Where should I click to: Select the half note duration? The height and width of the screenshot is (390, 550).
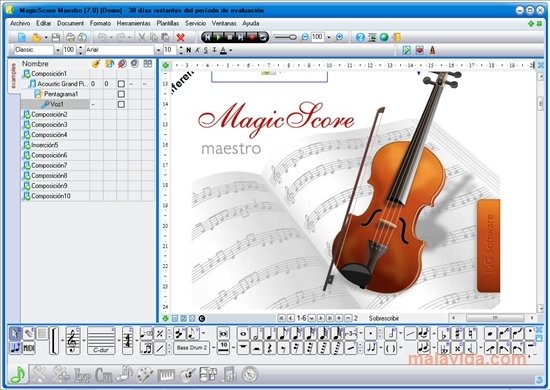[256, 334]
